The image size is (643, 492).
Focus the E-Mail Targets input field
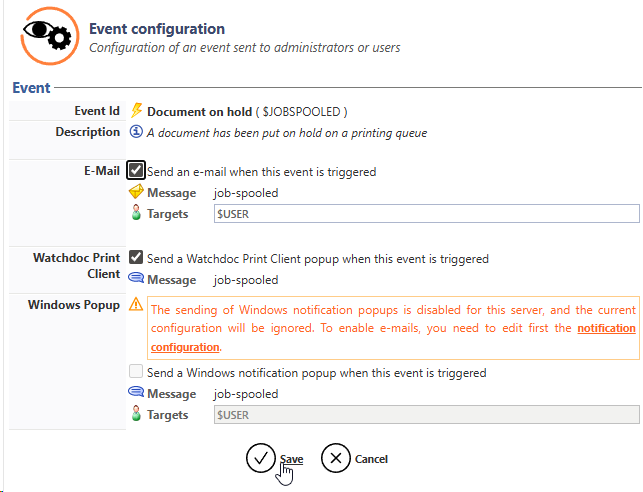(426, 213)
